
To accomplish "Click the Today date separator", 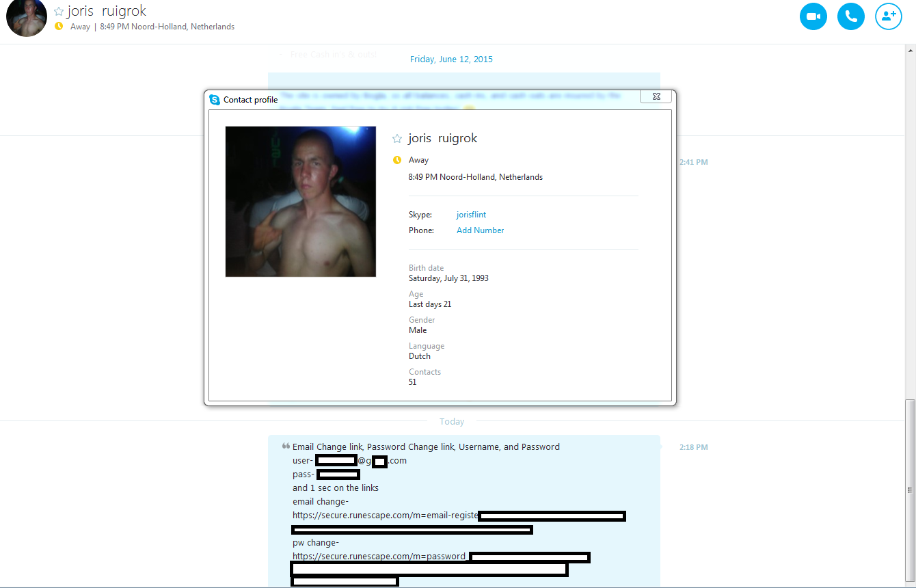I will pos(452,422).
